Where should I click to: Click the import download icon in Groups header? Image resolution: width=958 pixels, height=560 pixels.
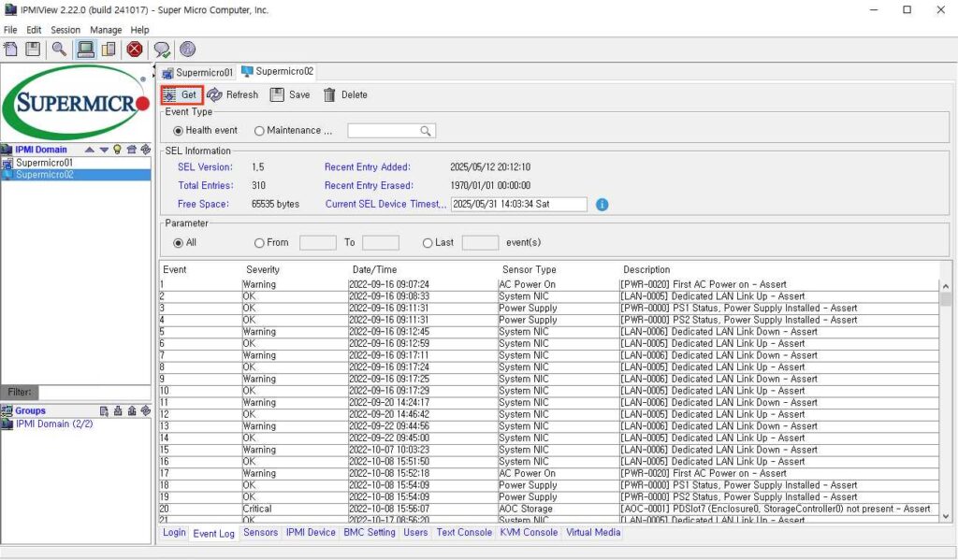click(118, 411)
